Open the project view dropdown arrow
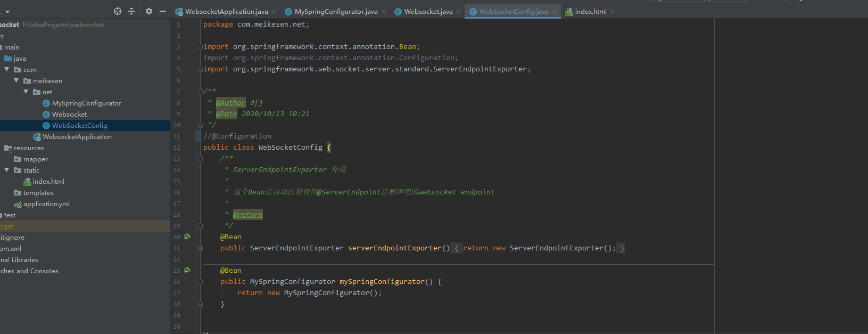Viewport: 868px width, 334px height. 7,12
